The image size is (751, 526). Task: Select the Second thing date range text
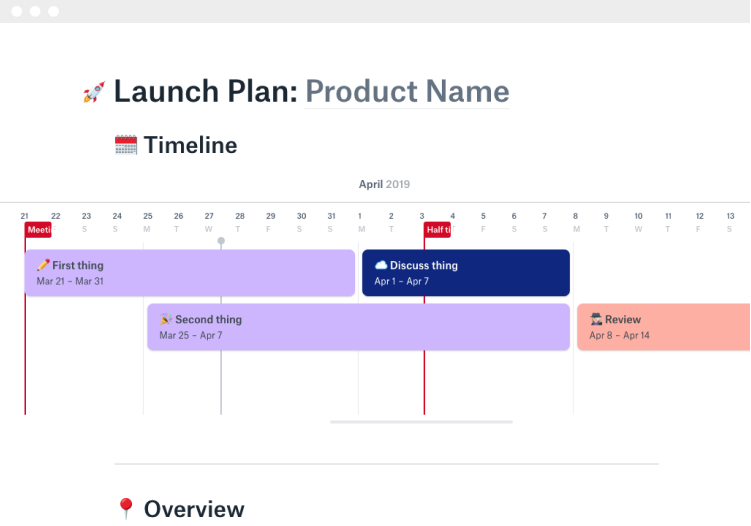(191, 335)
